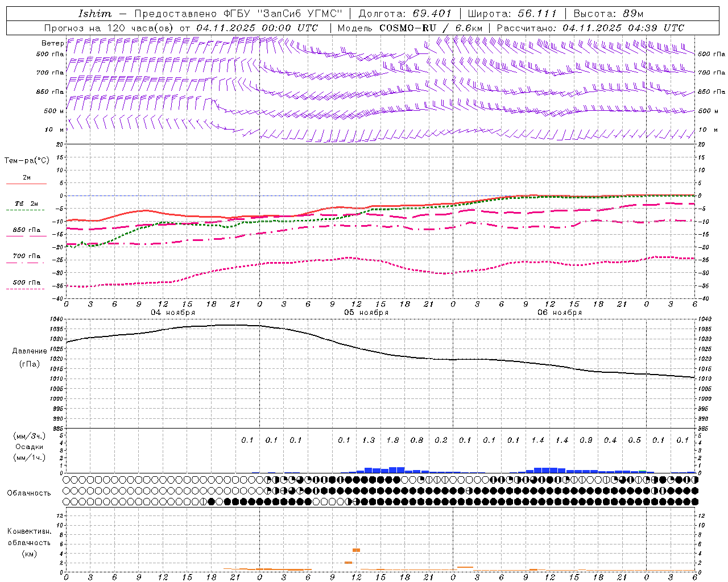Click the 0.9 precipitation total value

(586, 440)
